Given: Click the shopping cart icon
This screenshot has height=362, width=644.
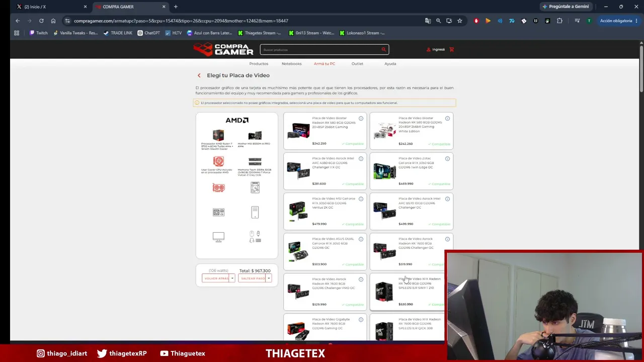Looking at the screenshot, I should (451, 49).
